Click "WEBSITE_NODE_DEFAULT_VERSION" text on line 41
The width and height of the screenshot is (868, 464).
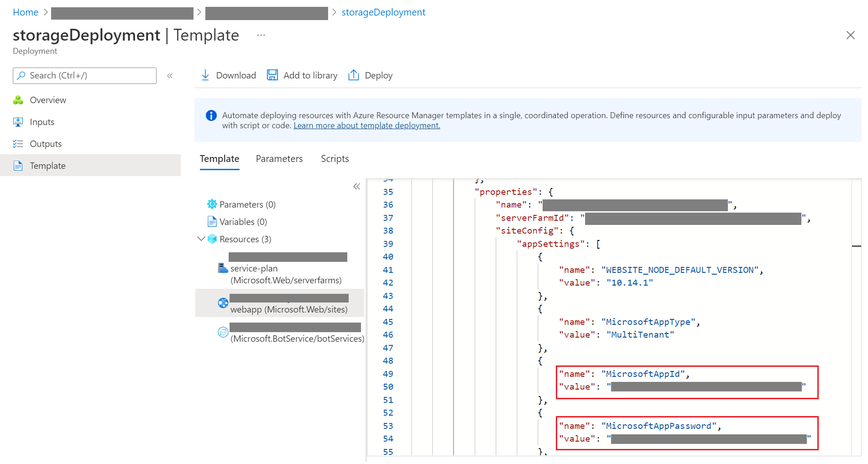pyautogui.click(x=680, y=270)
